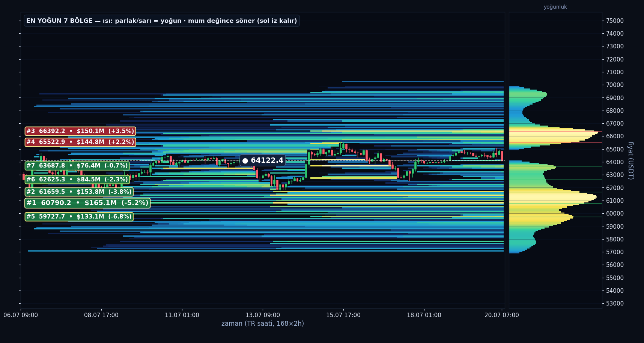The width and height of the screenshot is (644, 343).
Task: Click the #3 66392.2 zone label
Action: coord(80,131)
